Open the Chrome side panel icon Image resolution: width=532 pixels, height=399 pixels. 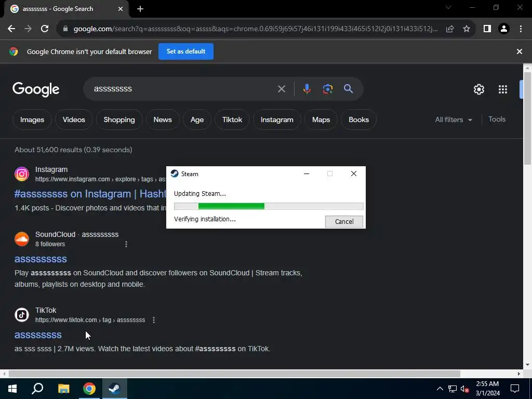click(x=487, y=29)
